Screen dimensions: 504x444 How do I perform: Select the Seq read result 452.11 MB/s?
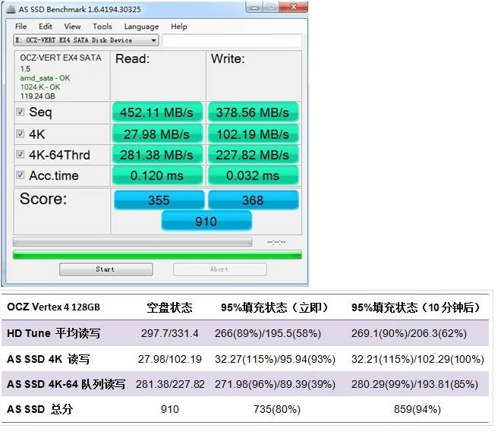[x=157, y=112]
